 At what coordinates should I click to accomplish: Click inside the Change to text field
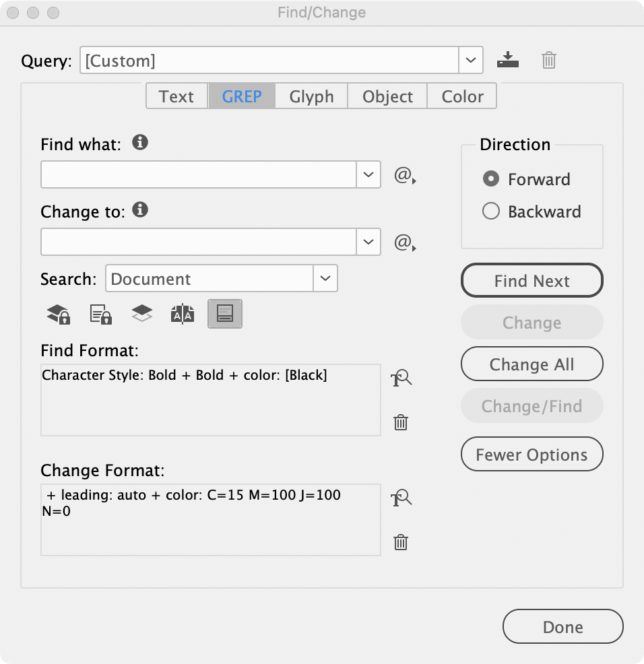(x=199, y=242)
